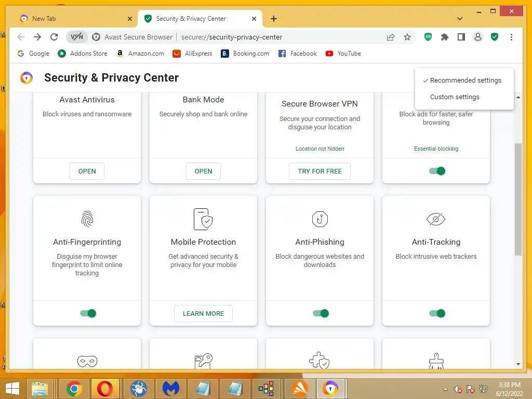Click the scrollbar down arrow
The width and height of the screenshot is (532, 399).
[x=518, y=364]
